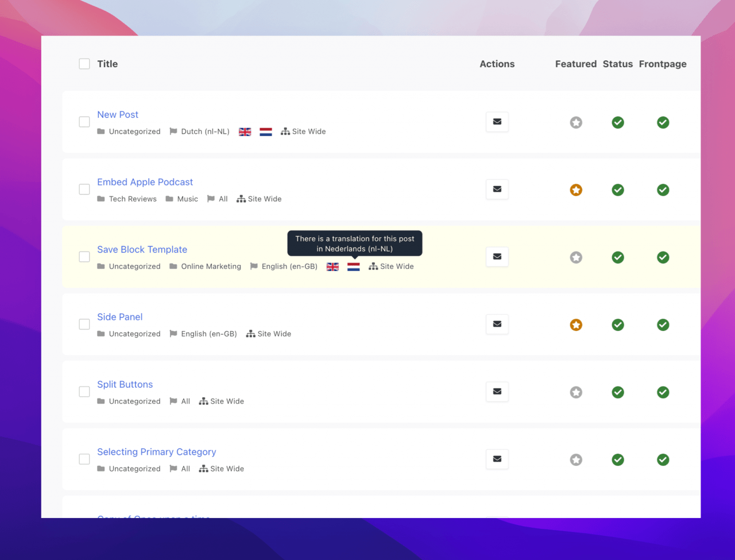Toggle featured star for Embed Apple Podcast

point(576,190)
